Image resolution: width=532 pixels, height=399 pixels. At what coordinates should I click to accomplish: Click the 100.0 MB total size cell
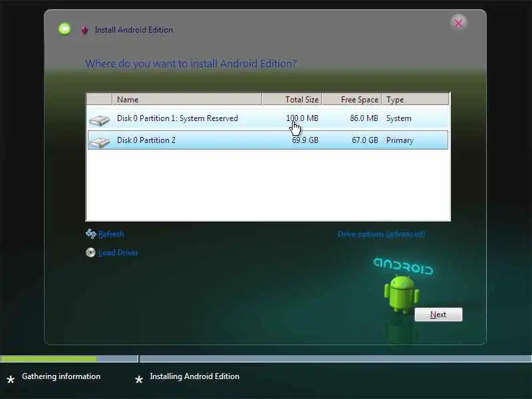click(302, 118)
